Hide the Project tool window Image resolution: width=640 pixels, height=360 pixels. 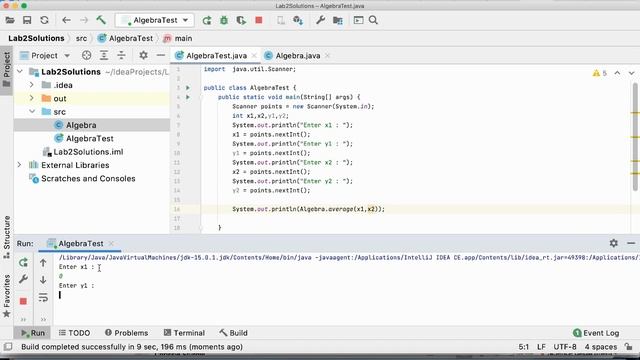click(x=161, y=55)
